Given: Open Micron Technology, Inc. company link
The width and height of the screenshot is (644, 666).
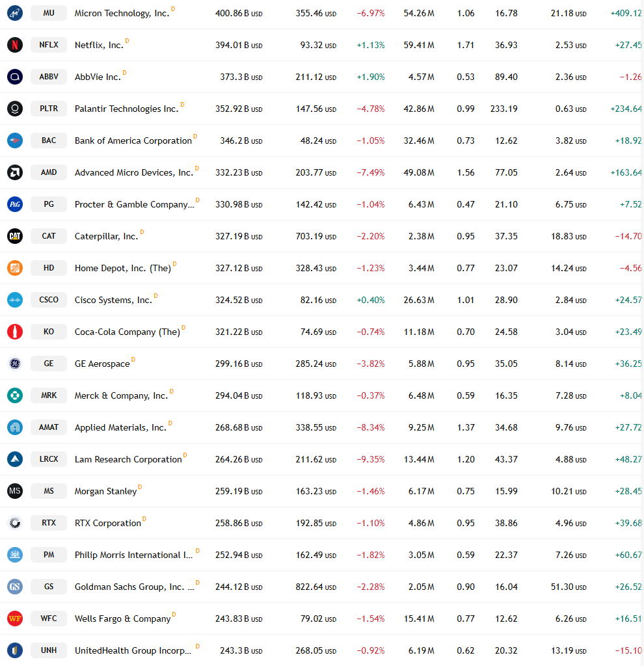Looking at the screenshot, I should pyautogui.click(x=122, y=13).
